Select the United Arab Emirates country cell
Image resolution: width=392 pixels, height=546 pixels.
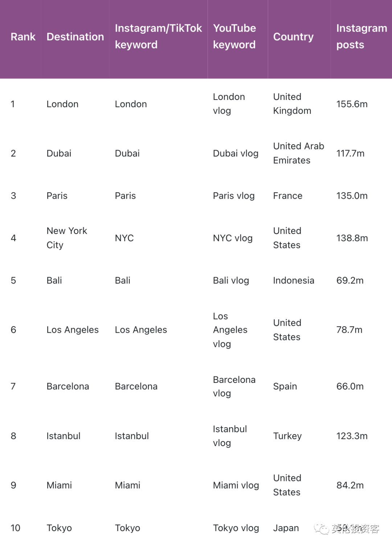pos(298,153)
